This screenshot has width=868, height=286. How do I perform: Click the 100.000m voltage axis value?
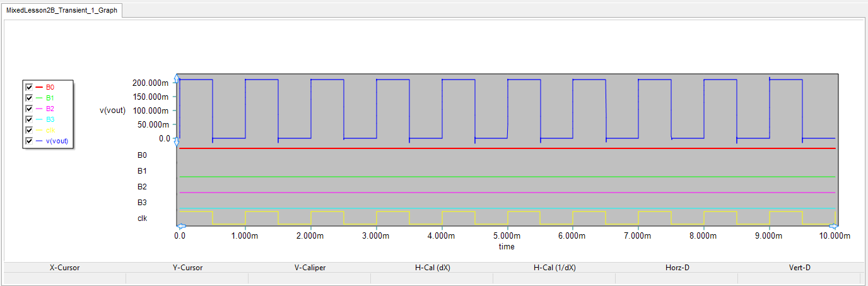click(x=150, y=110)
